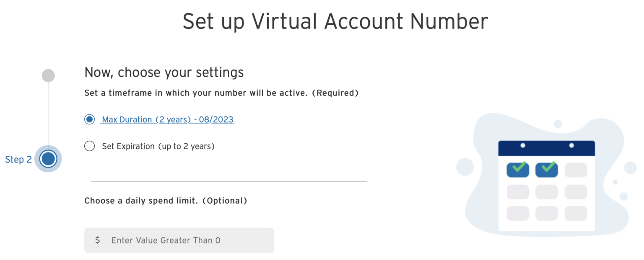The width and height of the screenshot is (644, 260).
Task: Select the Set Expiration (up to 2 years) option
Action: click(x=89, y=146)
